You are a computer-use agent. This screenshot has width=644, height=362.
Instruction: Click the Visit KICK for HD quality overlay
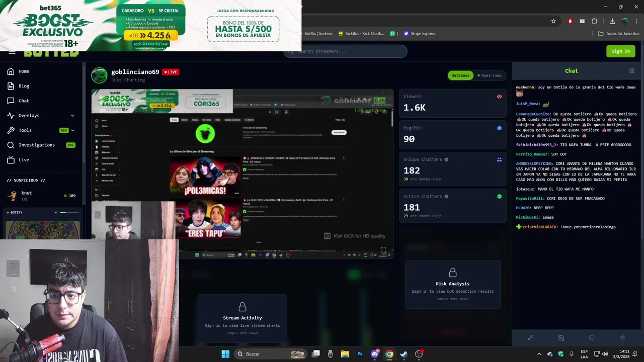pyautogui.click(x=355, y=236)
